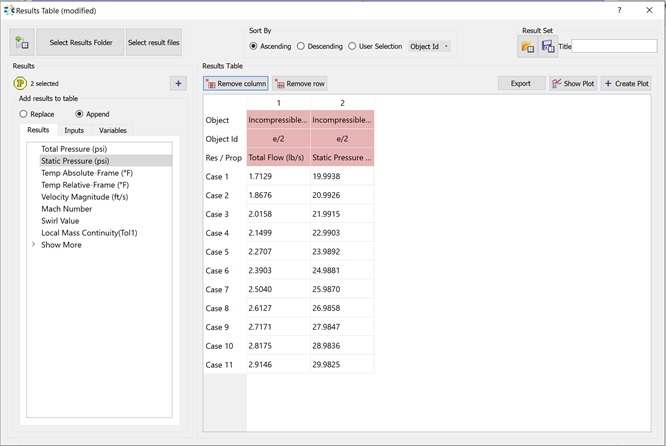Switch to the Inputs tab
This screenshot has width=666, height=446.
click(74, 130)
